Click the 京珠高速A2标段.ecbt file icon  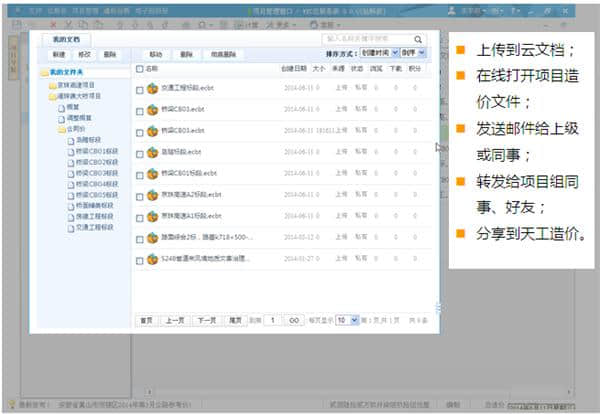(x=153, y=195)
